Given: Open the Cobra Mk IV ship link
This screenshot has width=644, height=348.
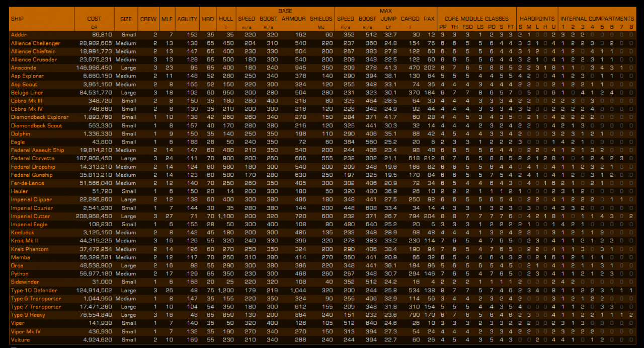Looking at the screenshot, I should [27, 109].
